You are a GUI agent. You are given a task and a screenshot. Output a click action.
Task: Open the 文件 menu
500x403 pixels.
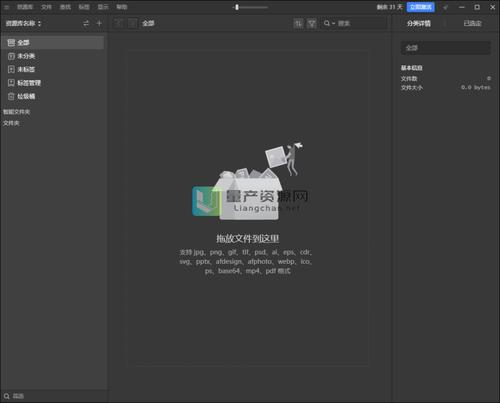[x=46, y=7]
